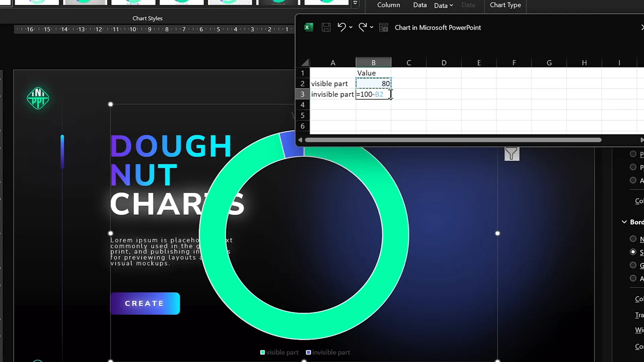Select row 2 header in spreadsheet

pos(303,83)
